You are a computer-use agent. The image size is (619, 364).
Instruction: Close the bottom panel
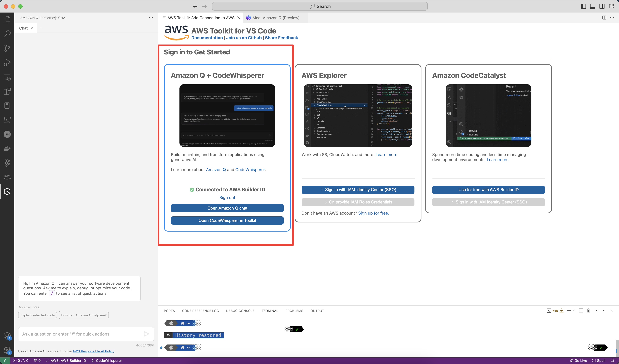(612, 310)
